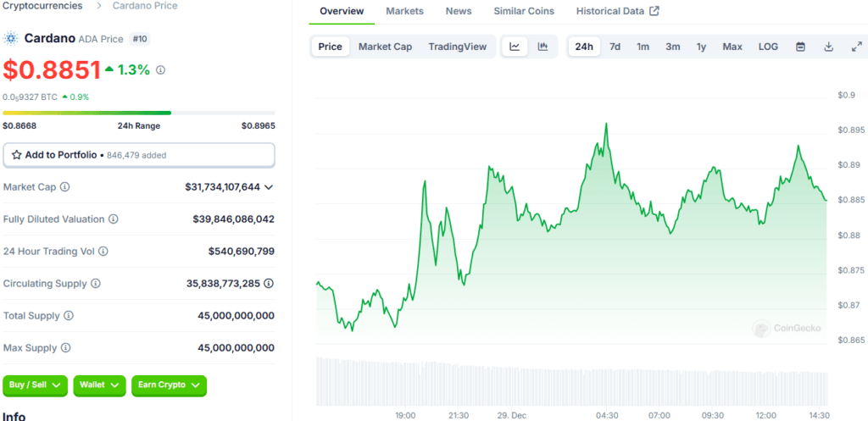
Task: Open the Overview tab
Action: pyautogui.click(x=342, y=11)
